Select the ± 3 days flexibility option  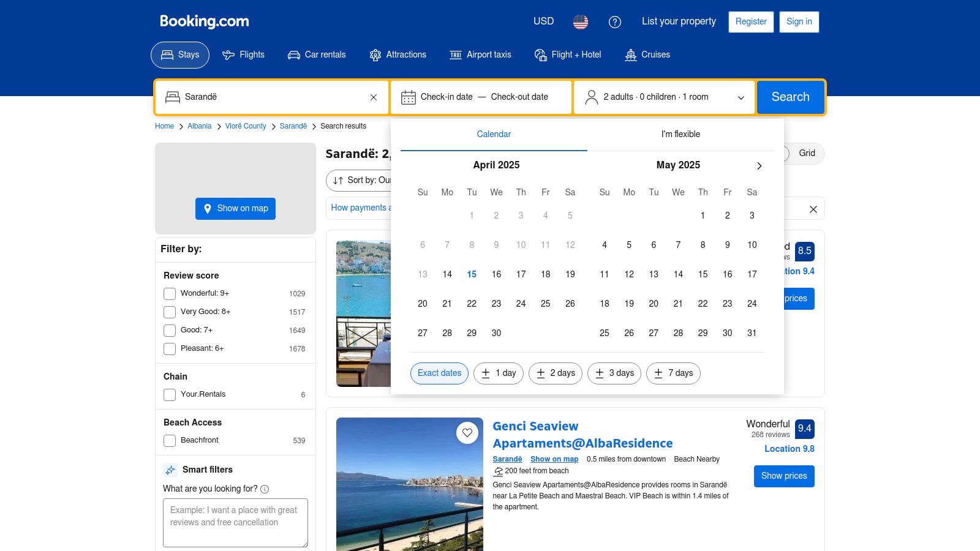coord(614,373)
